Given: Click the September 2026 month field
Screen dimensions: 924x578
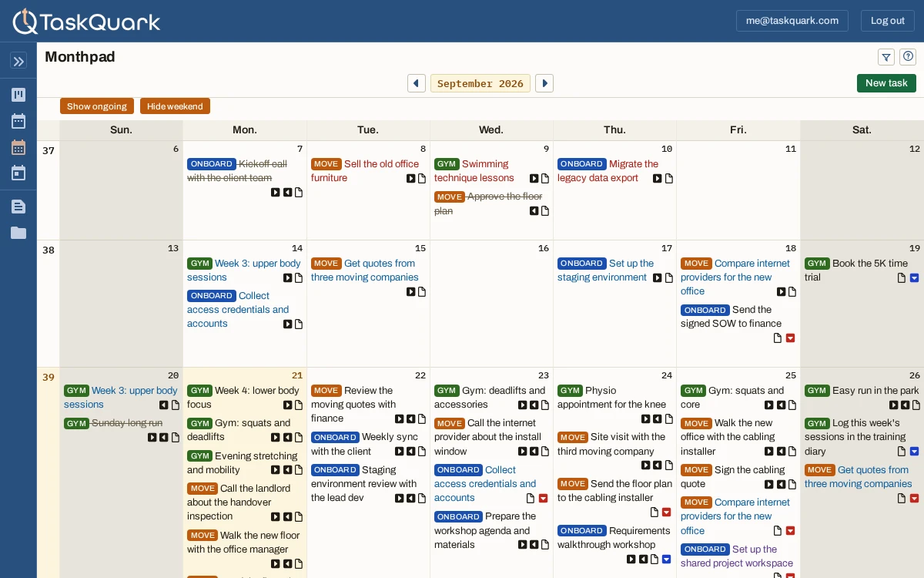Looking at the screenshot, I should (x=480, y=83).
